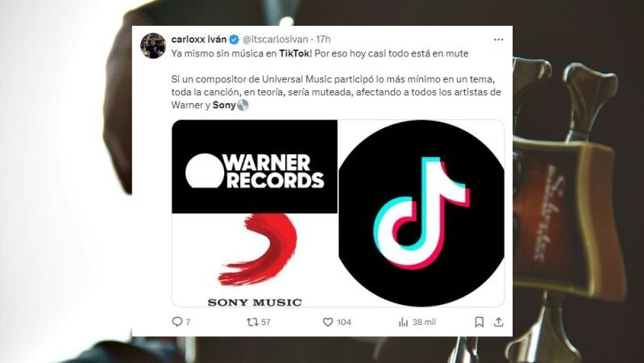Click the 57 reposts count

pos(266,322)
